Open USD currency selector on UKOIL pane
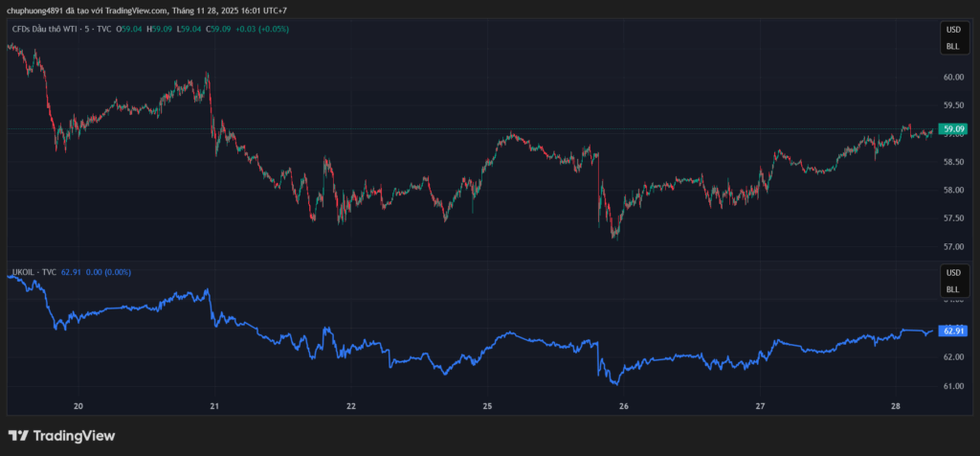 pyautogui.click(x=952, y=274)
